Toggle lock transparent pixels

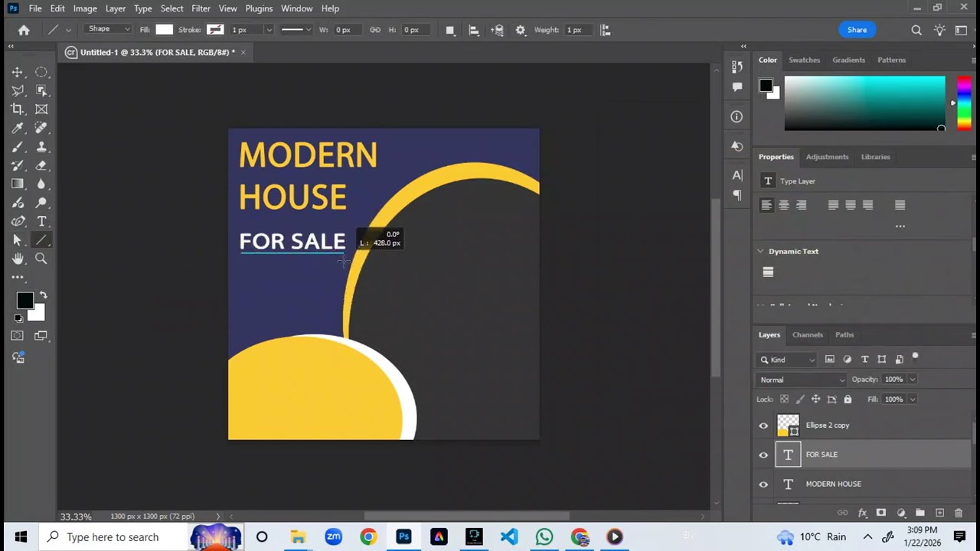coord(784,399)
